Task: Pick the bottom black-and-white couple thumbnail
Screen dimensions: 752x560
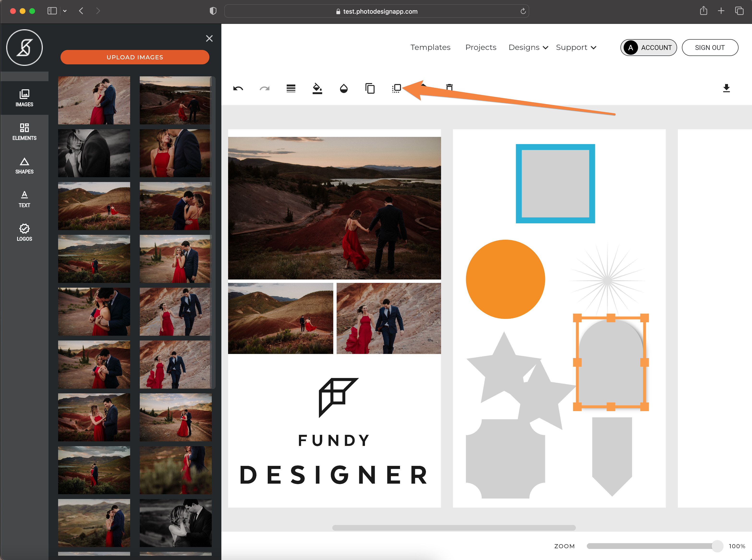Action: 176,523
